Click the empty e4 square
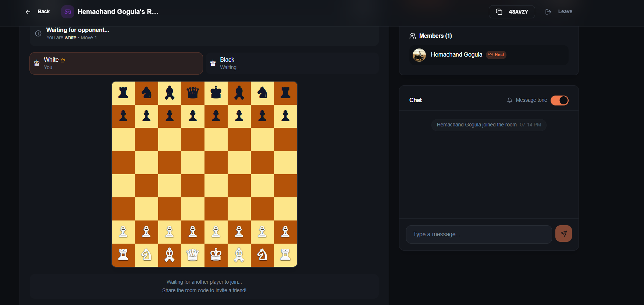This screenshot has height=305, width=644. tap(216, 186)
